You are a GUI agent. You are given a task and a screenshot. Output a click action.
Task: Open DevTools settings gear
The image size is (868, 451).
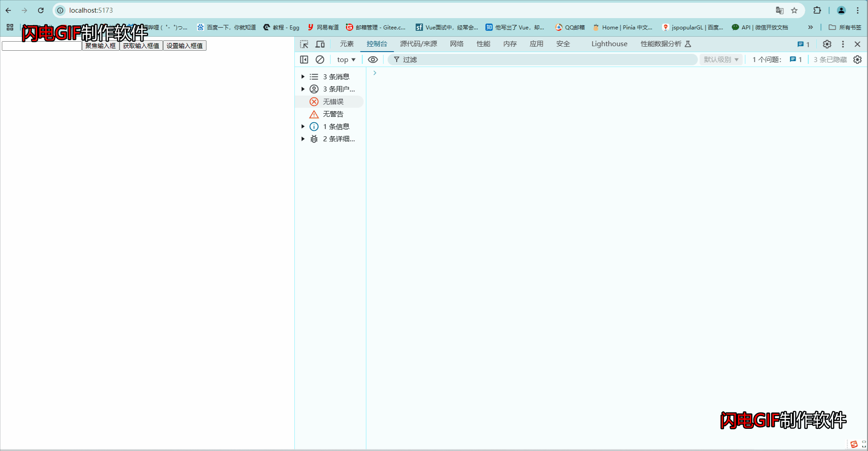[x=826, y=44]
